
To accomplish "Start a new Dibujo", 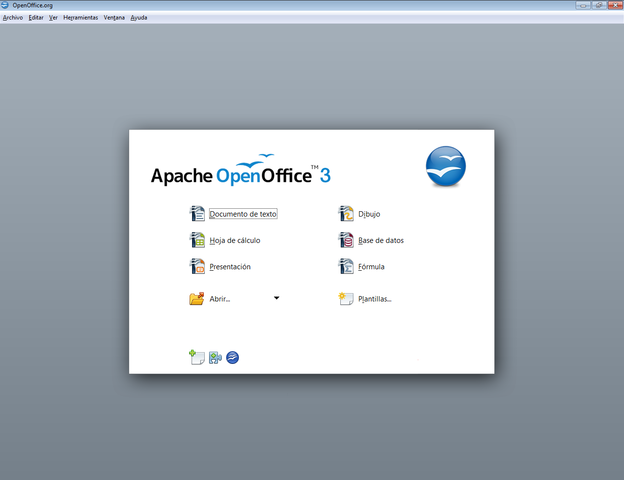I will pos(369,214).
